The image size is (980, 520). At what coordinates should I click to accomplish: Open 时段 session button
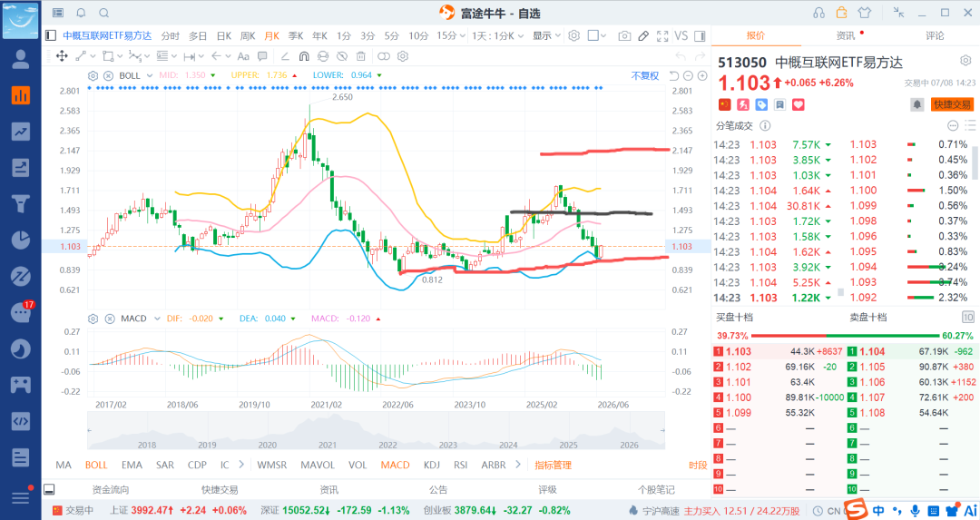(698, 465)
